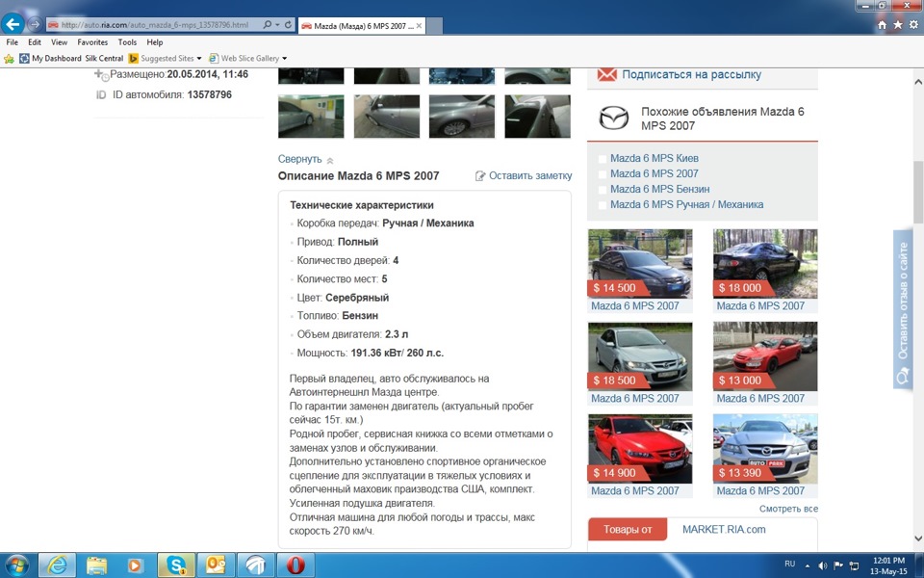
Task: Launch Internet Explorer from taskbar
Action: [57, 565]
